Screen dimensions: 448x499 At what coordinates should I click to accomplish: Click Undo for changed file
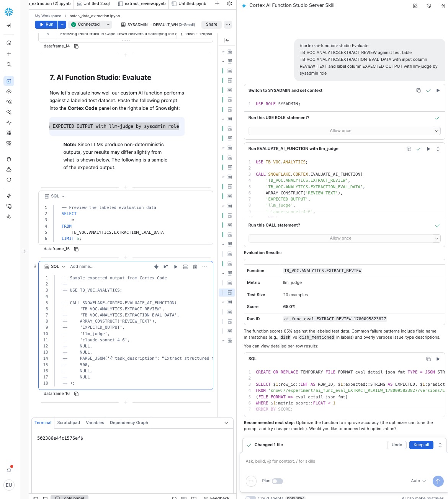[x=397, y=445]
